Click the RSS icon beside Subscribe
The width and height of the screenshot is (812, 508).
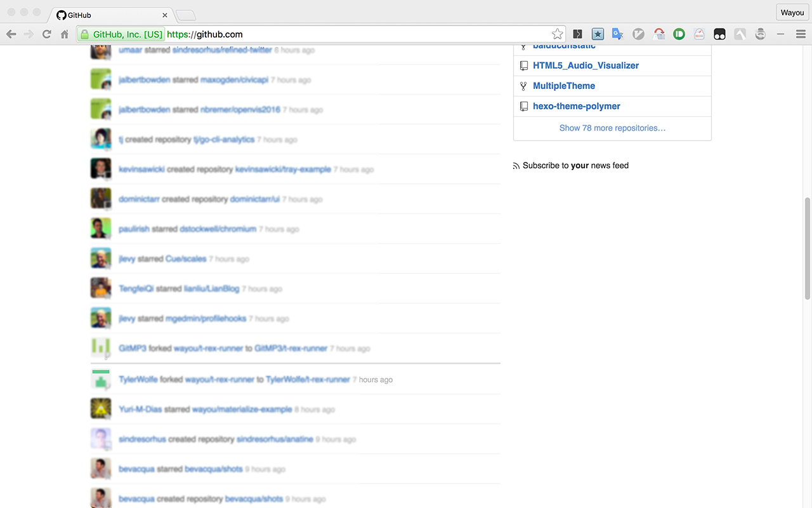(x=516, y=166)
